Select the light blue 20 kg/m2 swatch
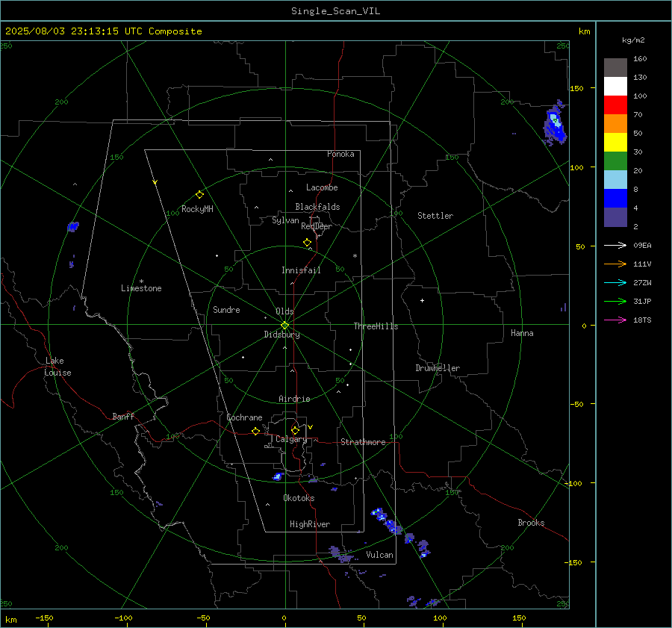This screenshot has height=628, width=672. point(615,180)
